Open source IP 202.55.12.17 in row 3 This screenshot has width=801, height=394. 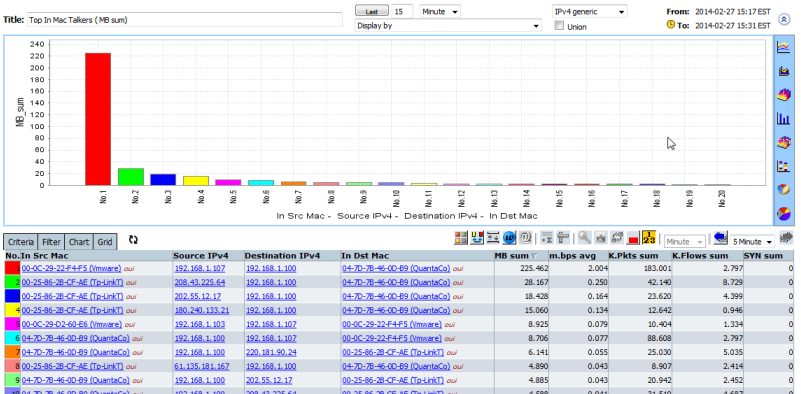point(198,296)
